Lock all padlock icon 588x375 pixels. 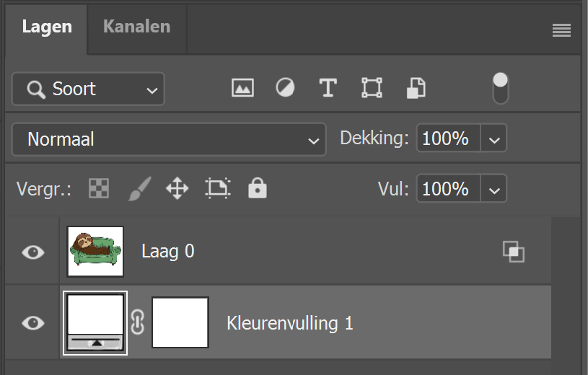pos(257,189)
